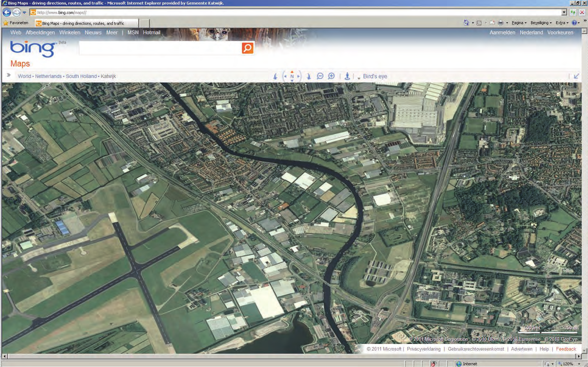Expand the left panel with double chevron

9,75
